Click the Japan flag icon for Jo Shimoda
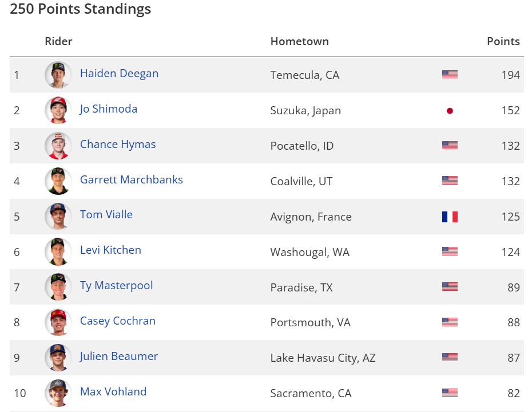The width and height of the screenshot is (532, 412). point(450,110)
